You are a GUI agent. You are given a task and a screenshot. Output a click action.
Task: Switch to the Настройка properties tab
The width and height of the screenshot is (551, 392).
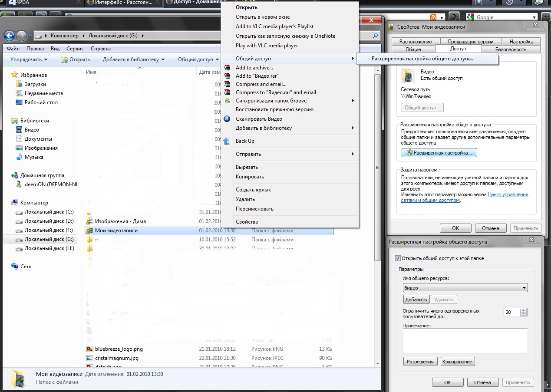click(521, 42)
